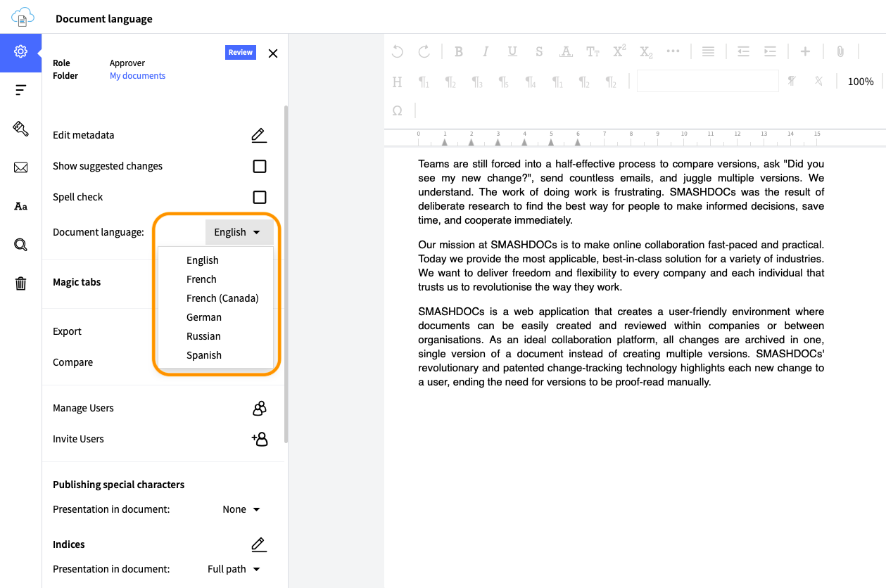This screenshot has height=588, width=886.
Task: Click the Edit metadata label
Action: [x=83, y=135]
